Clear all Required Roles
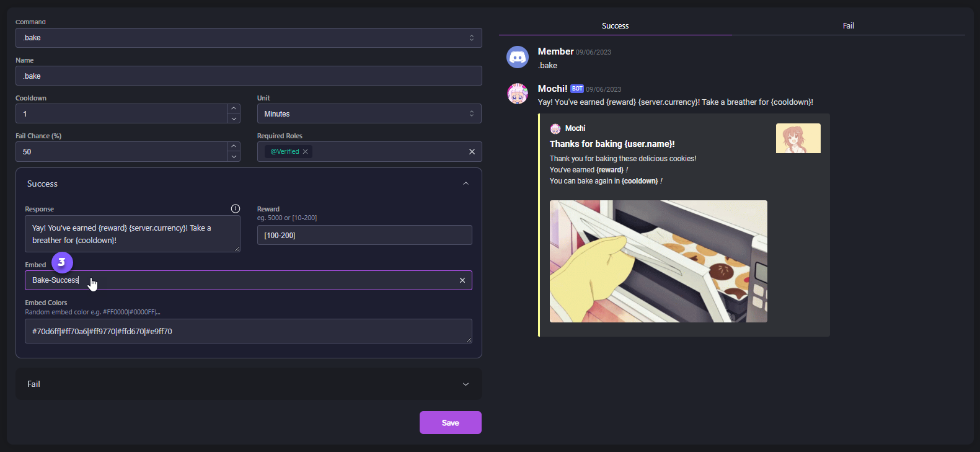 coord(472,151)
